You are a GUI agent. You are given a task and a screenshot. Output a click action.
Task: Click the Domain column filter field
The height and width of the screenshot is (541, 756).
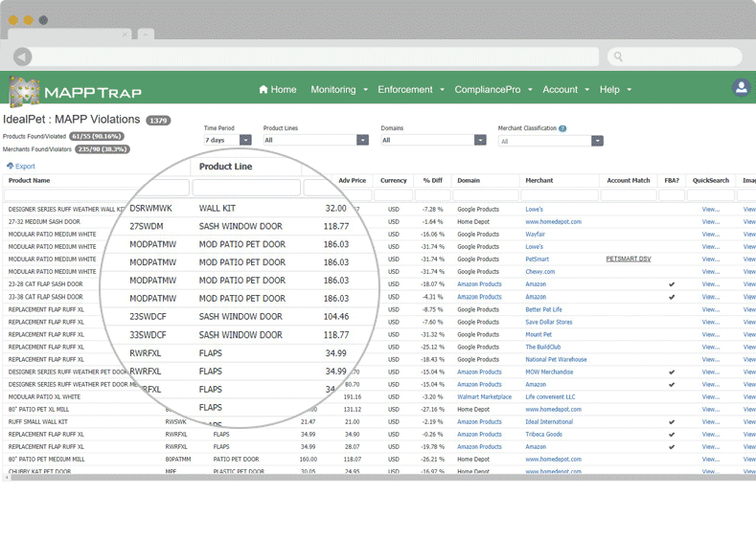[486, 194]
